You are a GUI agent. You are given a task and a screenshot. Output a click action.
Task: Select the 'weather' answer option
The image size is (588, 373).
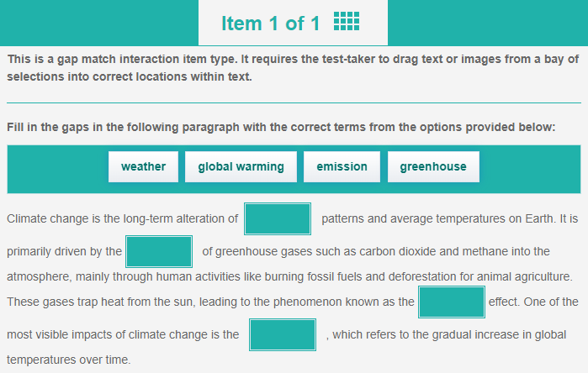pos(143,166)
